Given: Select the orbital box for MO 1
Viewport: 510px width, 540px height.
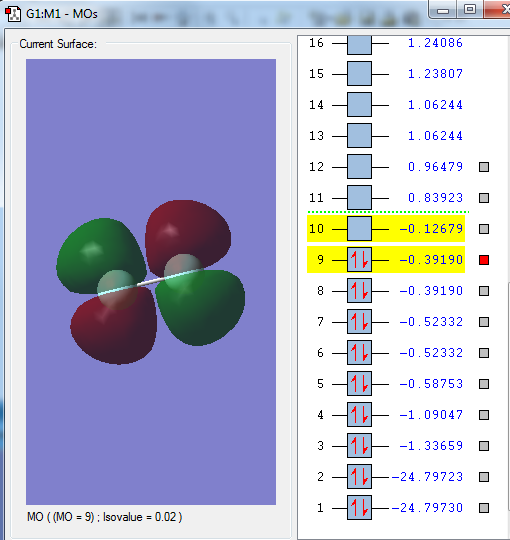Looking at the screenshot, I should tap(359, 508).
